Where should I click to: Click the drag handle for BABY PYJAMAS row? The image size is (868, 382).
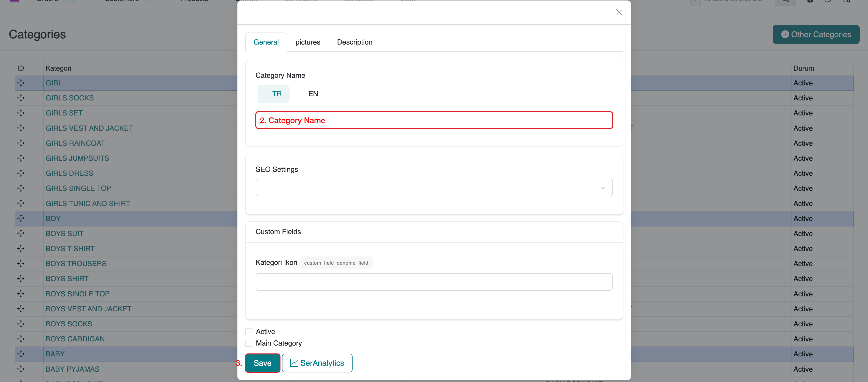point(21,369)
